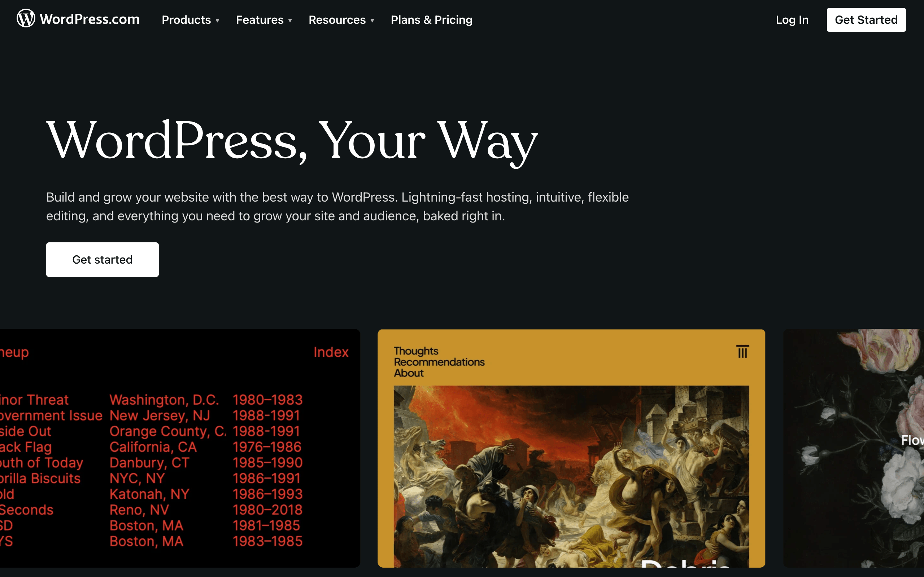This screenshot has width=924, height=577.
Task: Open the Resources dropdown arrow
Action: pyautogui.click(x=372, y=21)
